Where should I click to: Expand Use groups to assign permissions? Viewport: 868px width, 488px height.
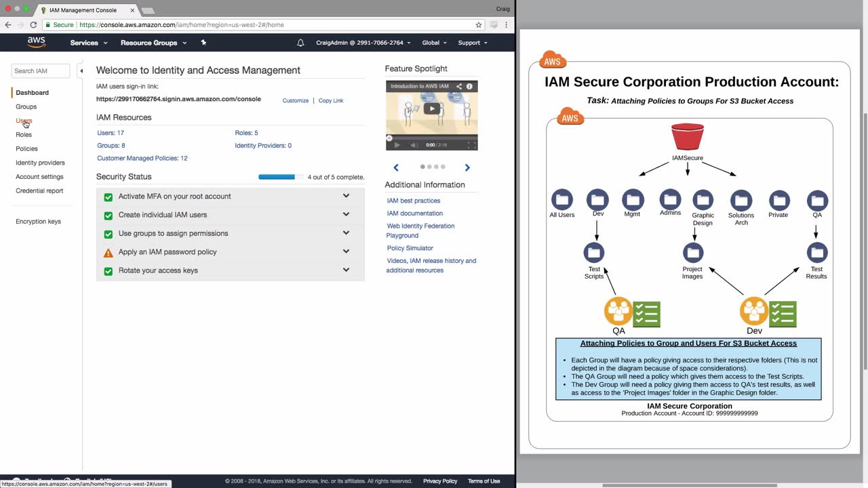(346, 232)
